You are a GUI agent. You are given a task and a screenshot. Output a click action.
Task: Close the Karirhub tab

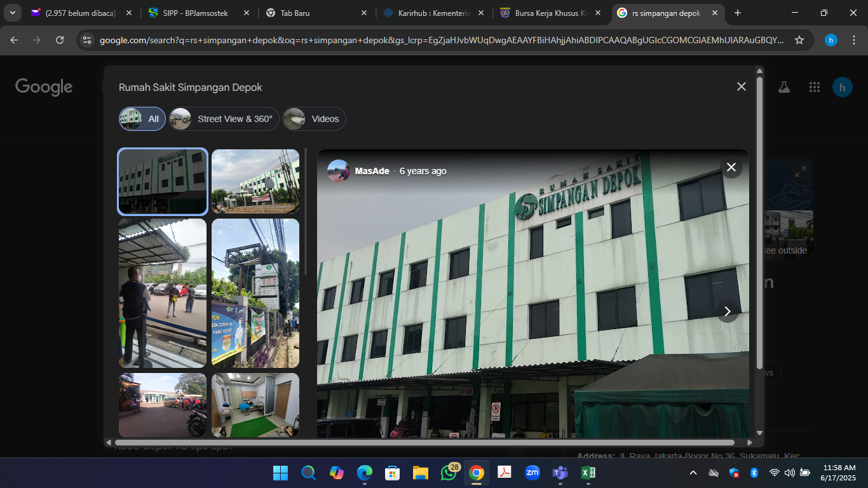coord(480,13)
